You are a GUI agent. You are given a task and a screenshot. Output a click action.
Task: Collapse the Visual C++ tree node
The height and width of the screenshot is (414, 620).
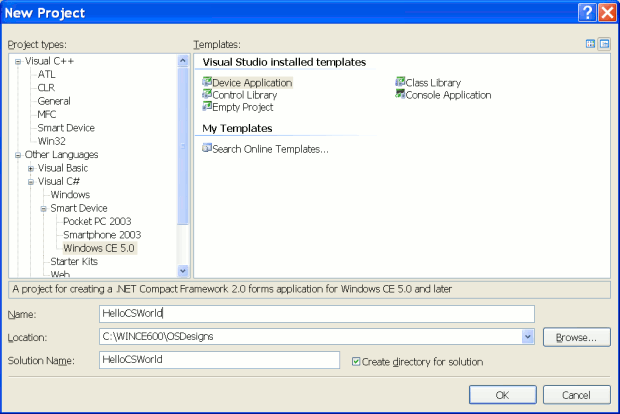point(18,60)
